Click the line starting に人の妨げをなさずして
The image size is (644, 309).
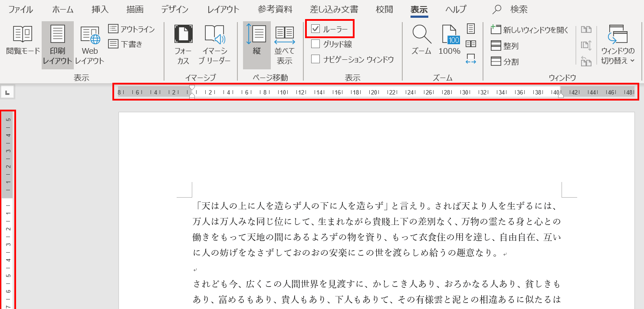(350, 253)
